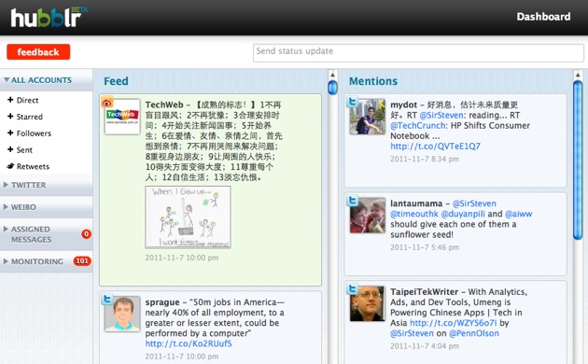Open TechWeb avatar thumbnail
This screenshot has height=364, width=588.
tap(122, 117)
